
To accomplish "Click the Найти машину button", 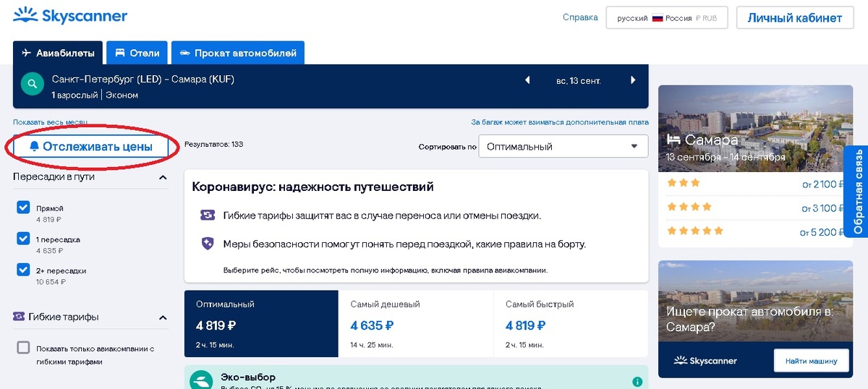I will point(810,360).
